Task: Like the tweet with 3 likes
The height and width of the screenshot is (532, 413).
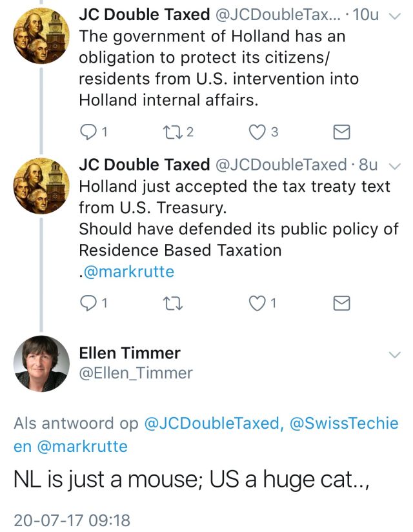Action: point(257,132)
